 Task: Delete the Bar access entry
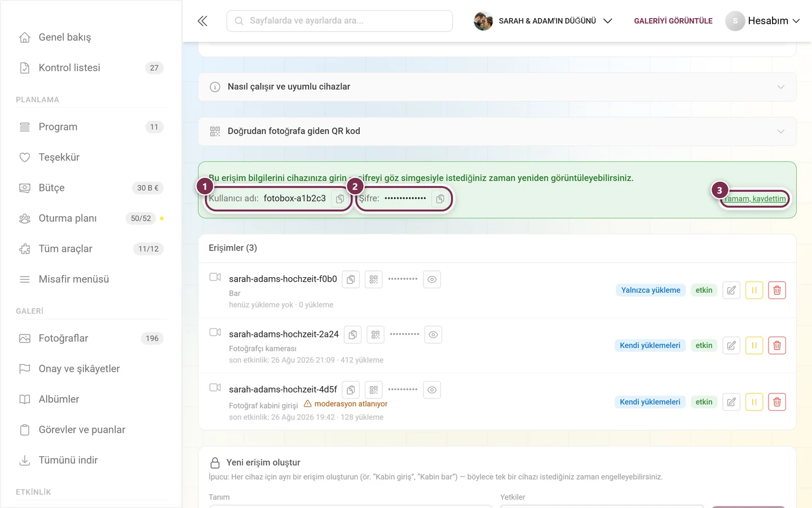coord(777,290)
